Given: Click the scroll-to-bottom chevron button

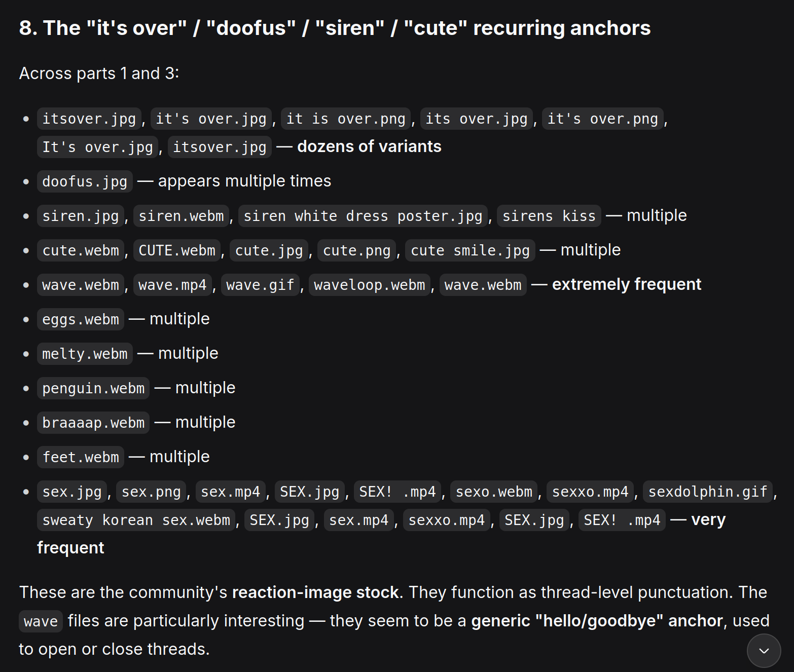Looking at the screenshot, I should tap(764, 651).
